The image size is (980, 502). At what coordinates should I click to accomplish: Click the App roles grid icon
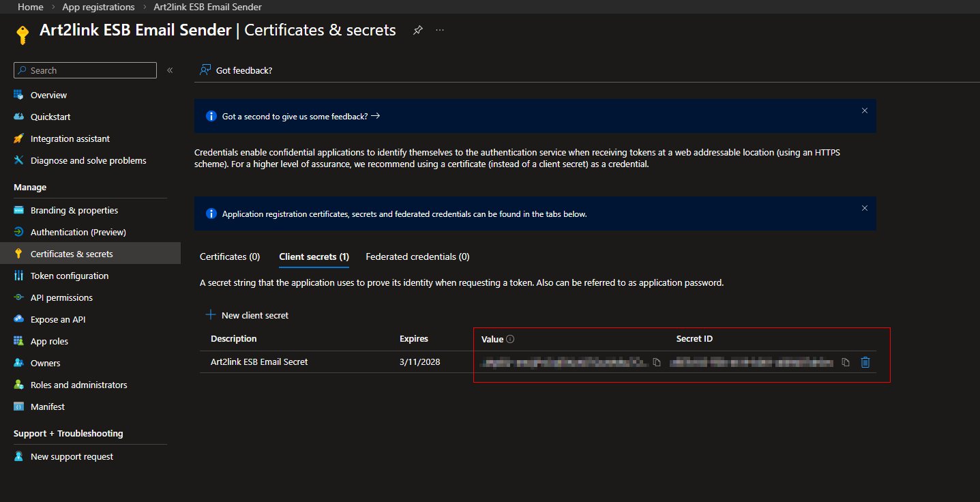18,341
